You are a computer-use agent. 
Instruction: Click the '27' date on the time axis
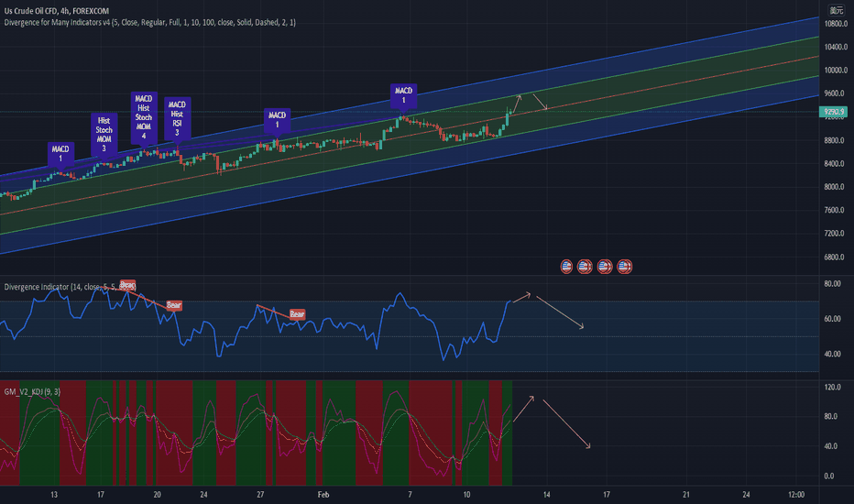pos(260,495)
